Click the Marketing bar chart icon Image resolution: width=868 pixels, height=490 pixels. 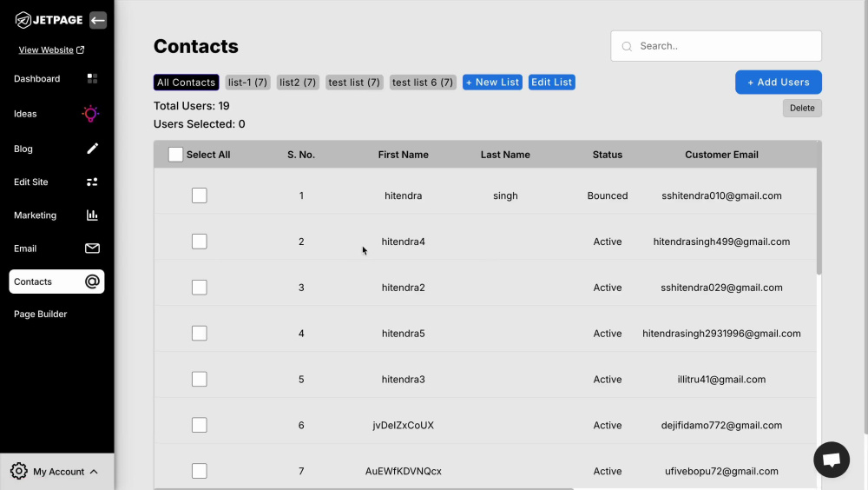[93, 215]
